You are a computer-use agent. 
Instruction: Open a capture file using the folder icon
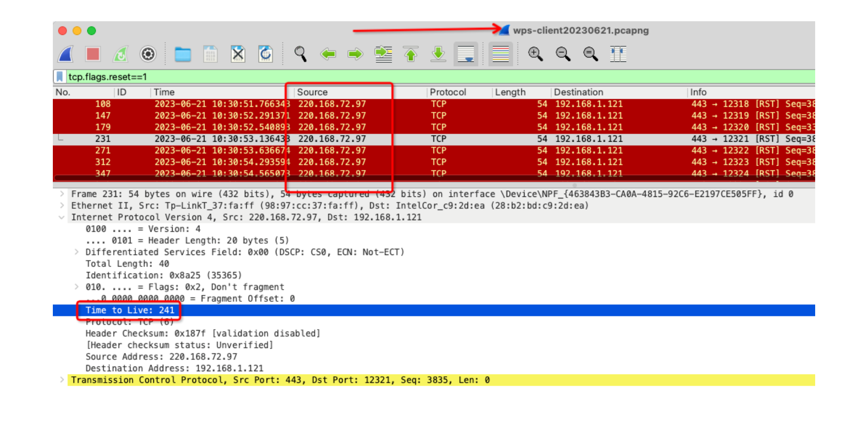(183, 54)
